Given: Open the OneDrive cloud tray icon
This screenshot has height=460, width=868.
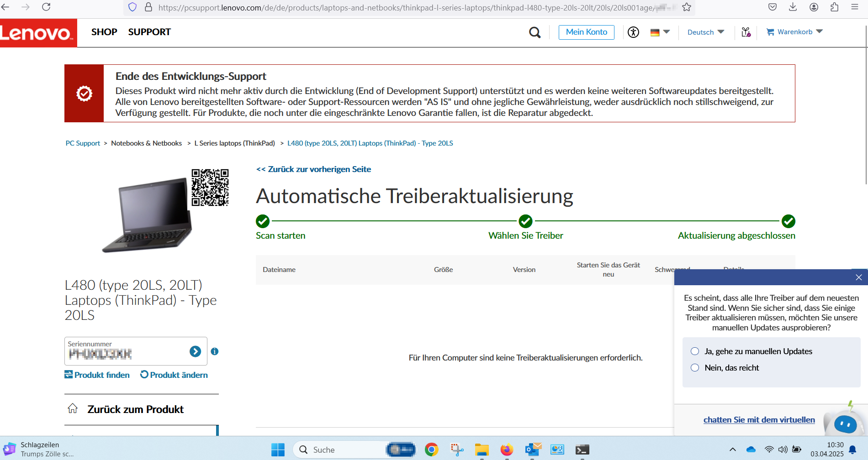Looking at the screenshot, I should pyautogui.click(x=751, y=450).
